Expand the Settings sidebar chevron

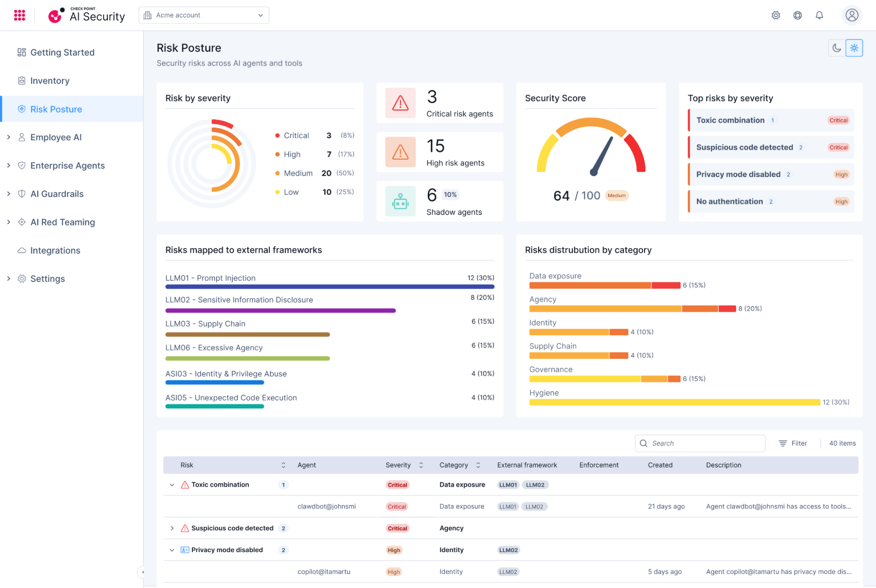point(8,279)
